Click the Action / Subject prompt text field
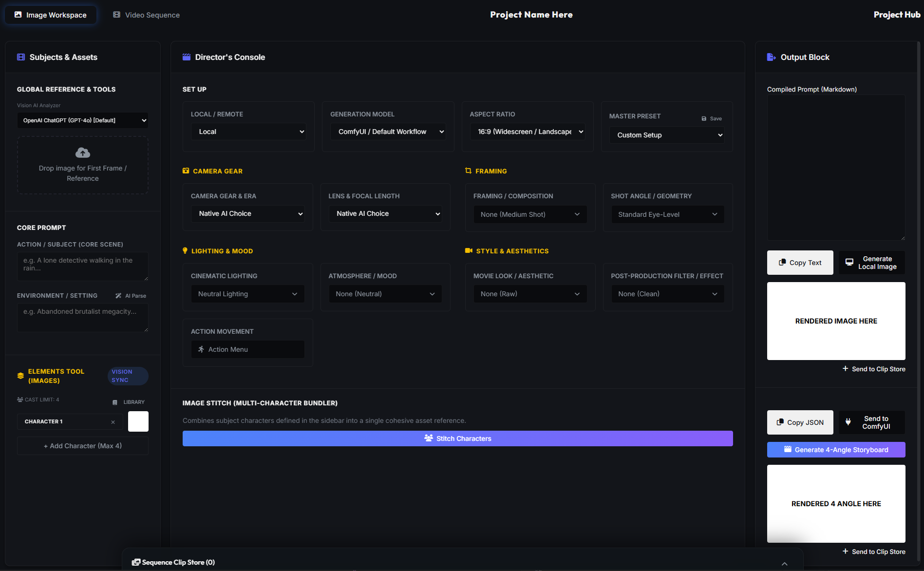The width and height of the screenshot is (924, 571). point(83,266)
